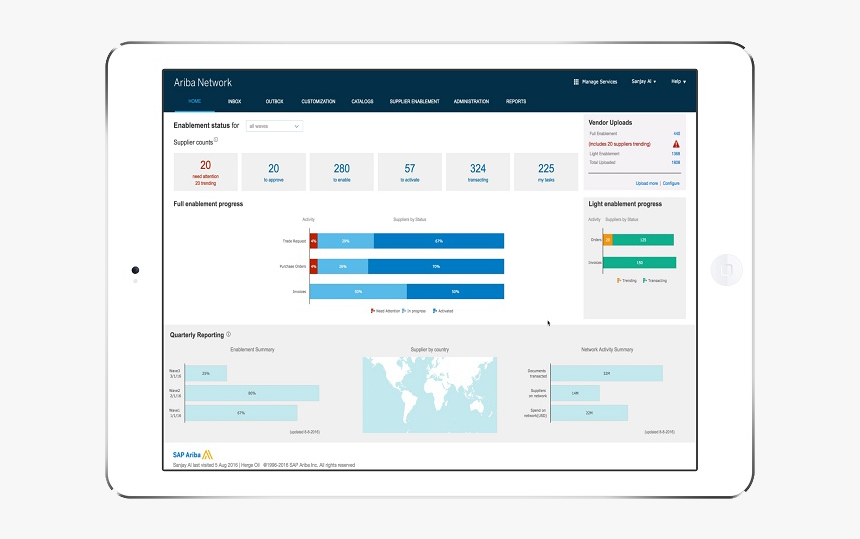Click the Ariba Network title
The width and height of the screenshot is (860, 539).
202,82
